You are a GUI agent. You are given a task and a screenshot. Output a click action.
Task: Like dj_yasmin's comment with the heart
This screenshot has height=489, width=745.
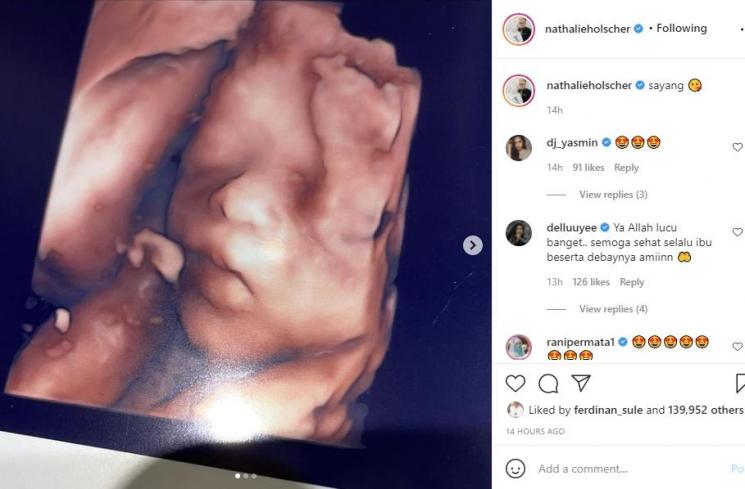click(737, 147)
